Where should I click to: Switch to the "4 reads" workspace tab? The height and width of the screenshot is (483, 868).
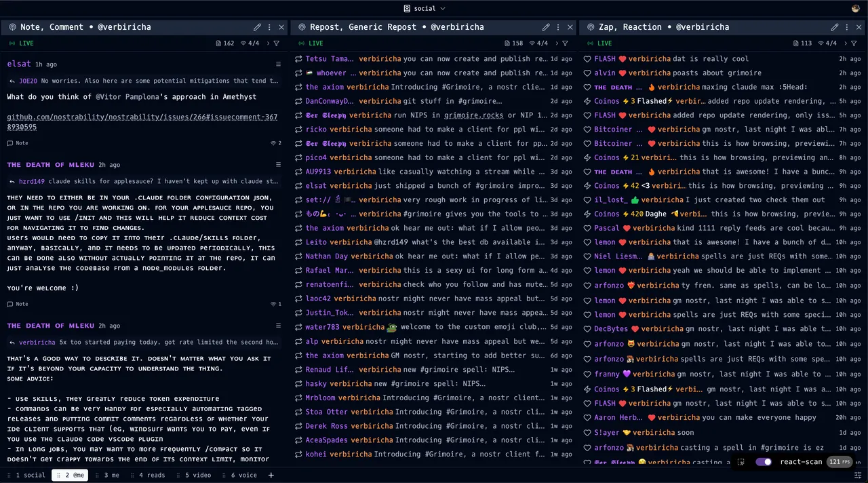(x=152, y=475)
